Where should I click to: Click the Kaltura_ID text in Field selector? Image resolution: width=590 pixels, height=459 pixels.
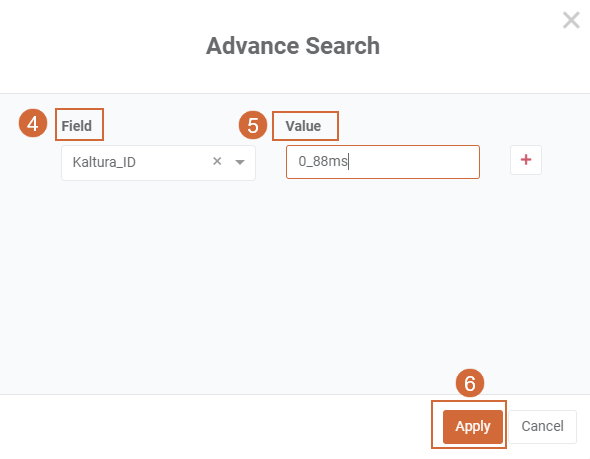[104, 162]
